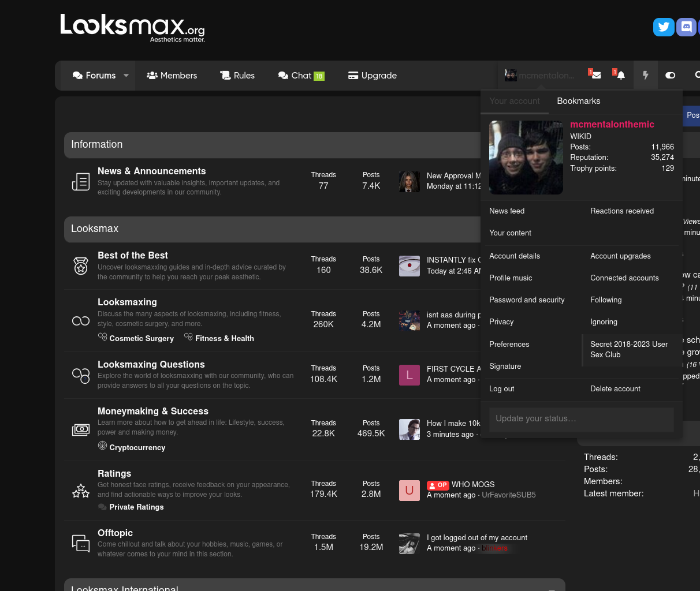This screenshot has width=700, height=591.
Task: Open Reactions received link
Action: [x=622, y=211]
